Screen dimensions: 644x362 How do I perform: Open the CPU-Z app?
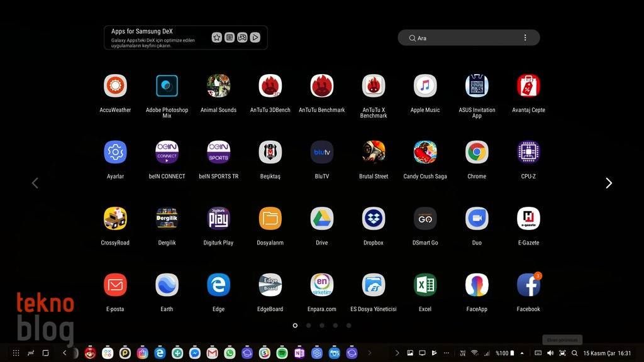528,152
